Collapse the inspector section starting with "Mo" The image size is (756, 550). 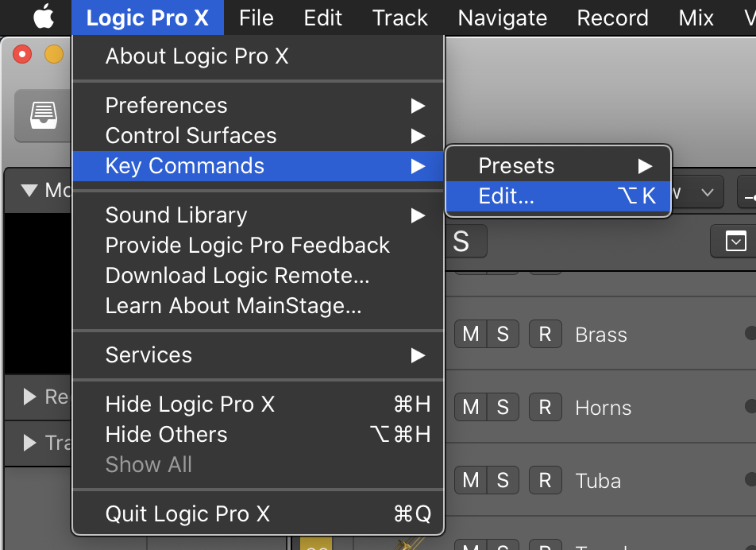coord(29,190)
